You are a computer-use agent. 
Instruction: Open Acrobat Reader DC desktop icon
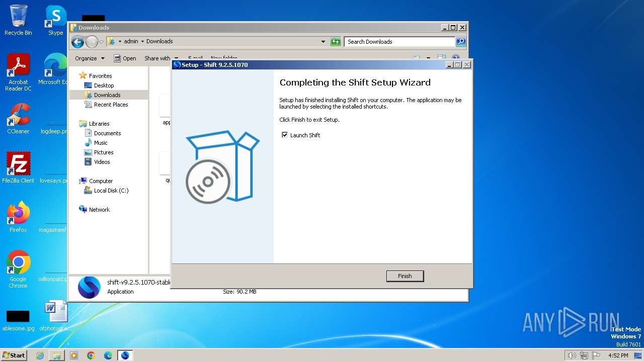click(x=18, y=73)
